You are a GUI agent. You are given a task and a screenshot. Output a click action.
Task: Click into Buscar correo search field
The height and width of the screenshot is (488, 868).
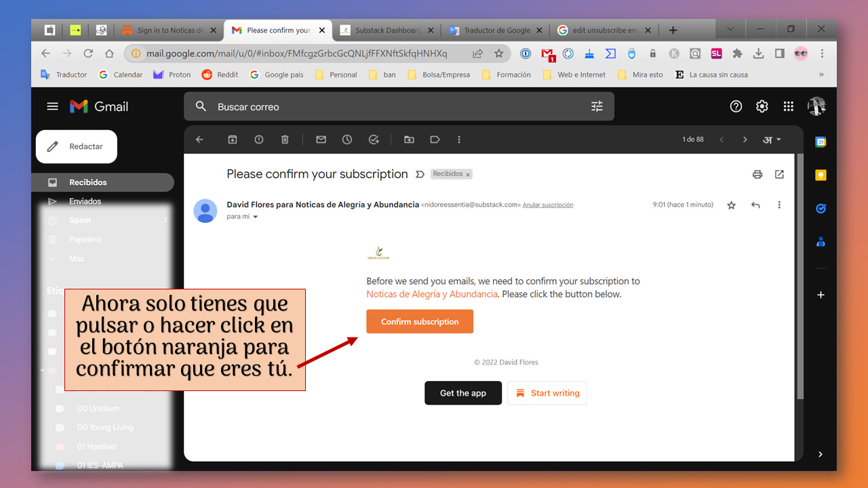pos(399,106)
